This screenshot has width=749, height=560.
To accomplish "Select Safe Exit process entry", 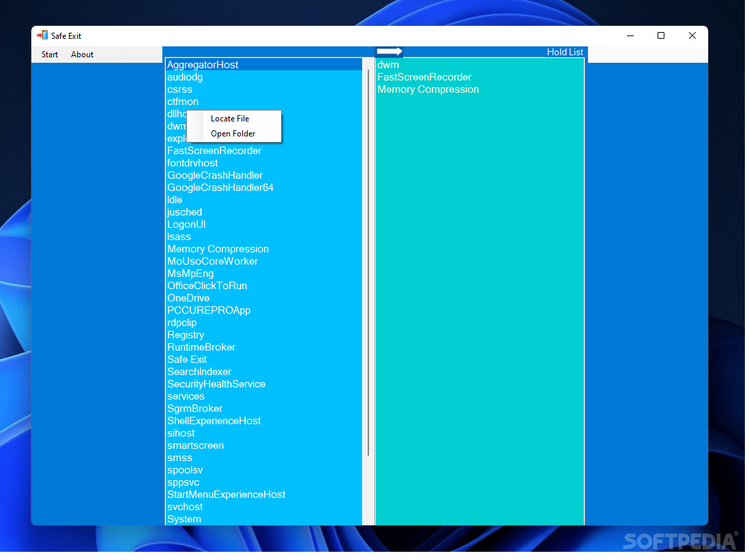I will coord(265,360).
